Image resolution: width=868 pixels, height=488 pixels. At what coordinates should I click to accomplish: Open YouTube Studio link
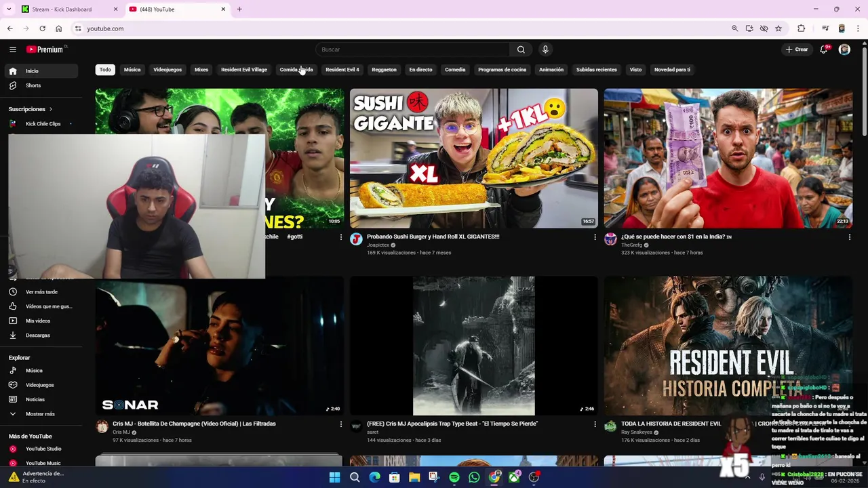point(42,449)
